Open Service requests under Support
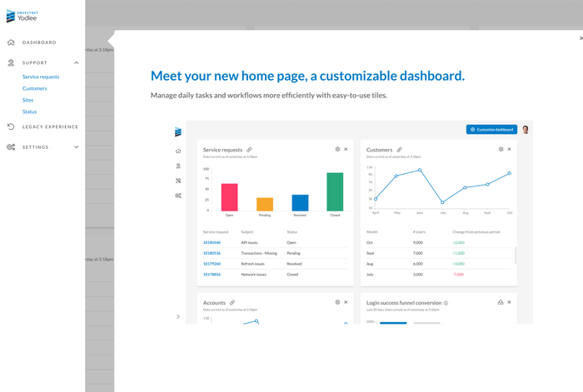Viewport: 583px width, 392px height. click(x=41, y=77)
